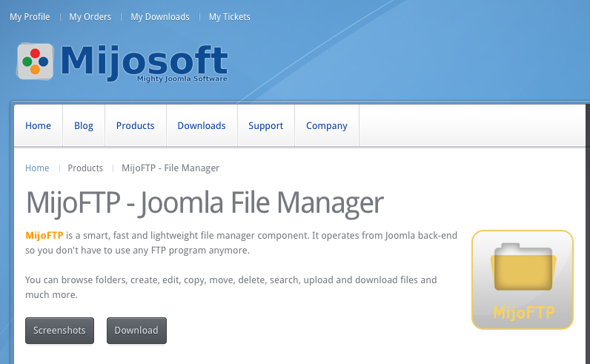This screenshot has height=364, width=590.
Task: Click the 'Mighty Joomla Software' tagline
Action: (182, 79)
